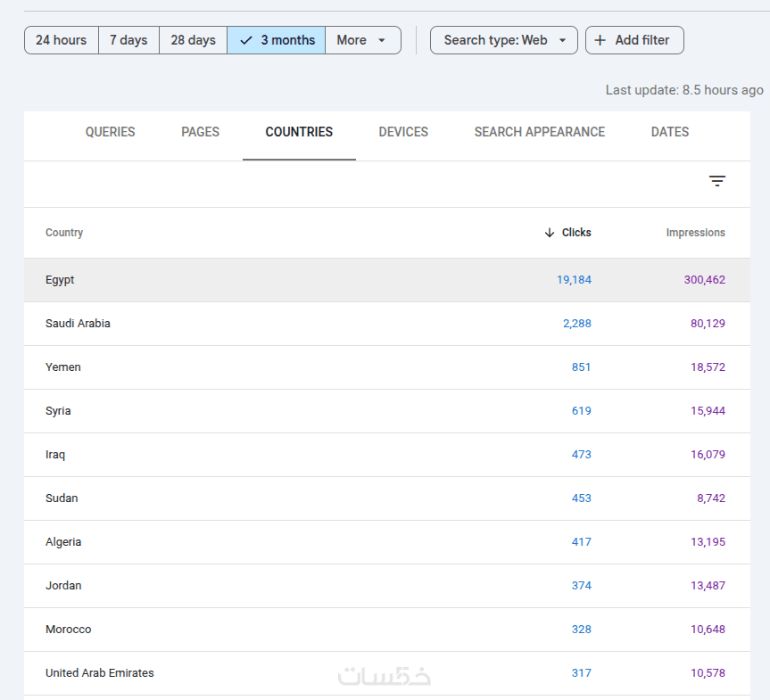770x700 pixels.
Task: Click the Egypt country row
Action: pyautogui.click(x=61, y=280)
